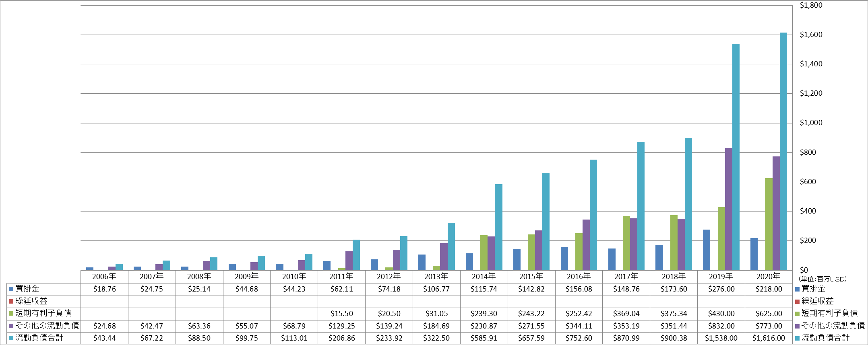
Task: Click the $773.00 other current liabilities cell
Action: (x=769, y=326)
